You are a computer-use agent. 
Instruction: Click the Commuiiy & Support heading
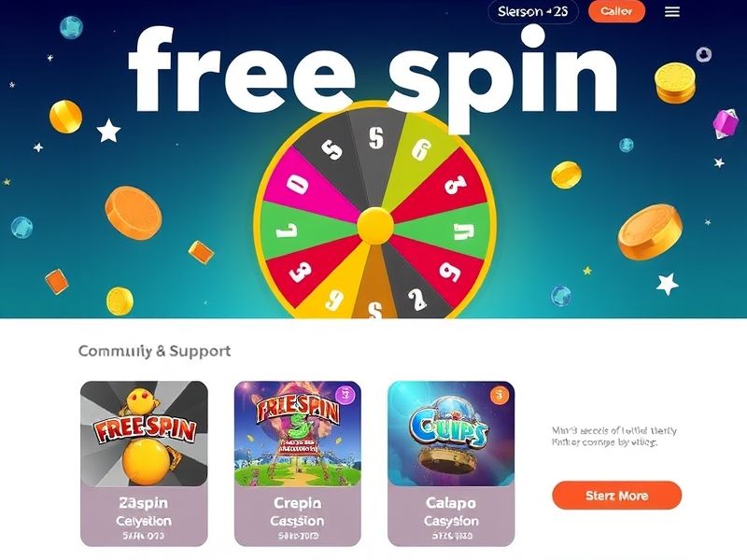pyautogui.click(x=154, y=351)
